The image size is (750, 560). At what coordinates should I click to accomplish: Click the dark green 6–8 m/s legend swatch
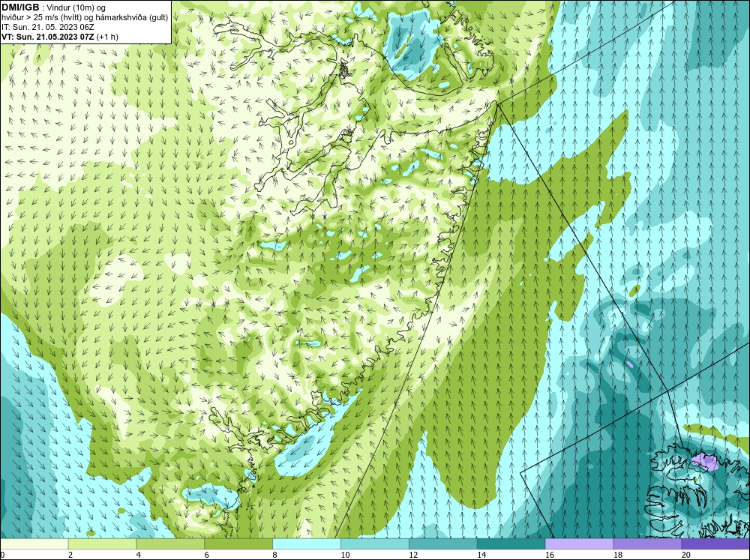238,544
